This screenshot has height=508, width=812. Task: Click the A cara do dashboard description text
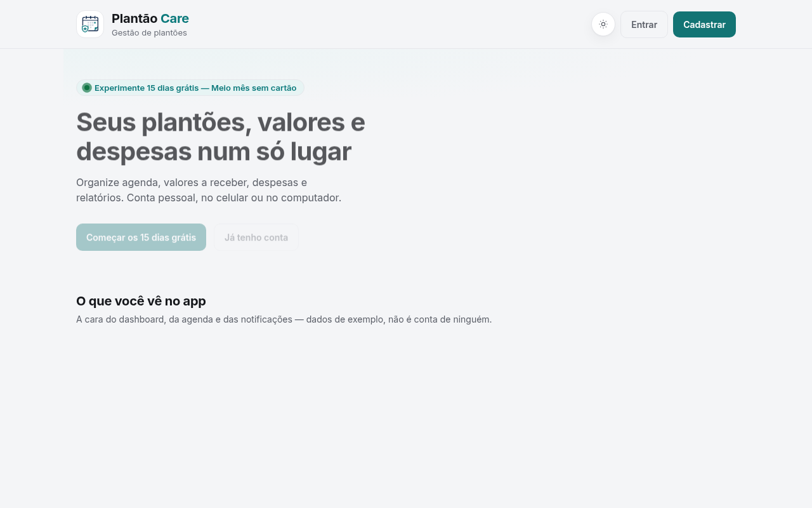(x=284, y=319)
